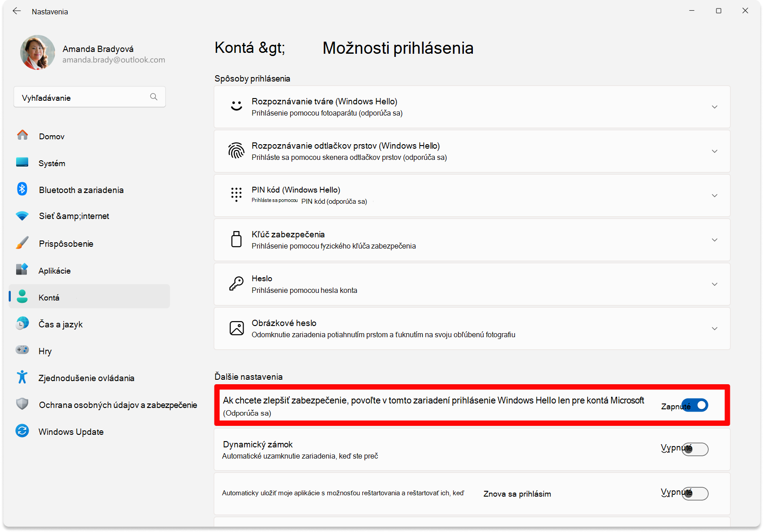The image size is (763, 532).
Task: Click the Prispôsobenie paintbrush icon
Action: point(22,243)
